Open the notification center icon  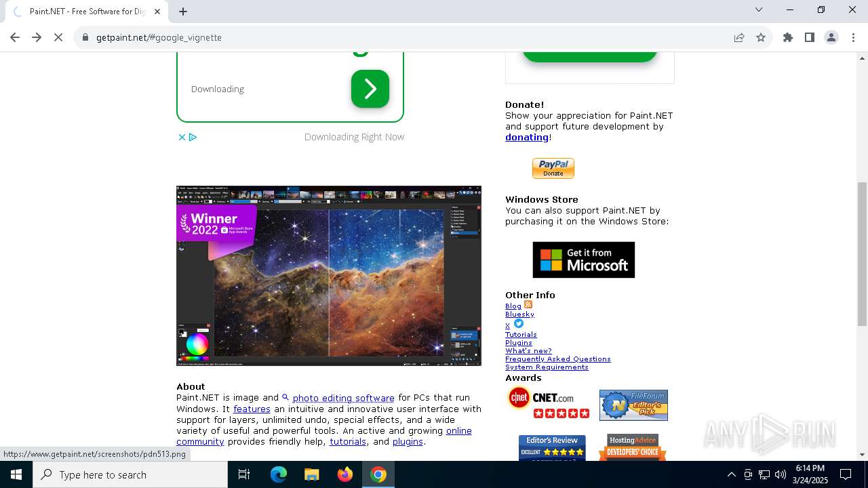pos(846,474)
